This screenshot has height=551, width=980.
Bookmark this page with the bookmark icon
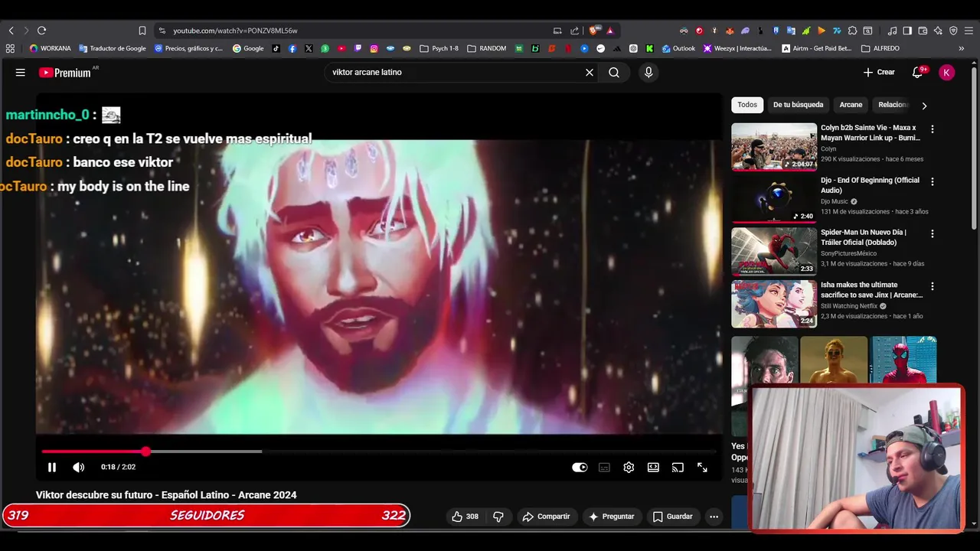142,31
